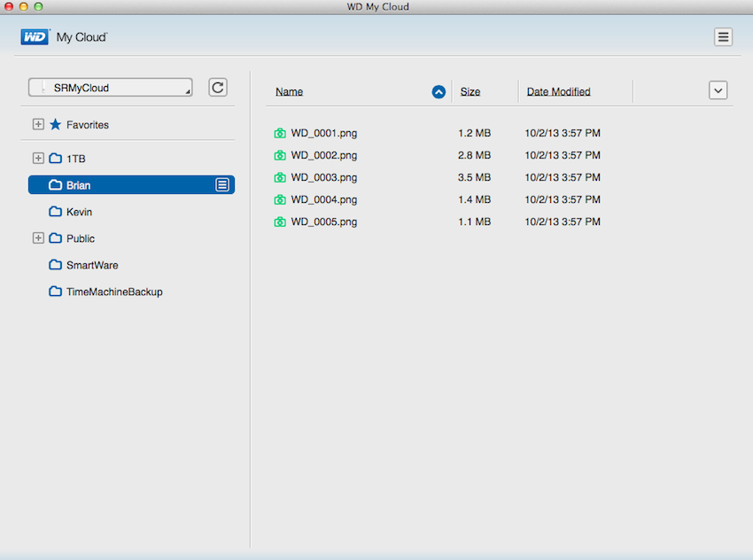
Task: Click the image icon for WD_0004.png
Action: coord(280,199)
